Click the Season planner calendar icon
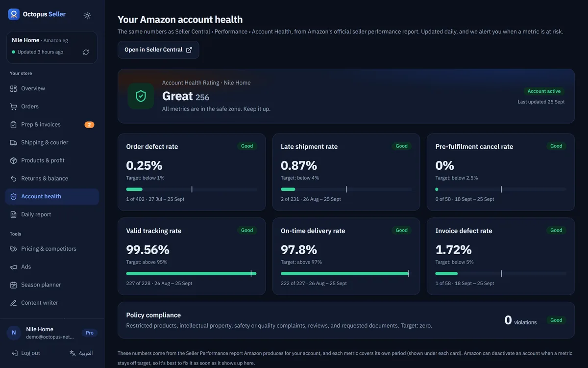This screenshot has width=588, height=368. click(x=13, y=285)
